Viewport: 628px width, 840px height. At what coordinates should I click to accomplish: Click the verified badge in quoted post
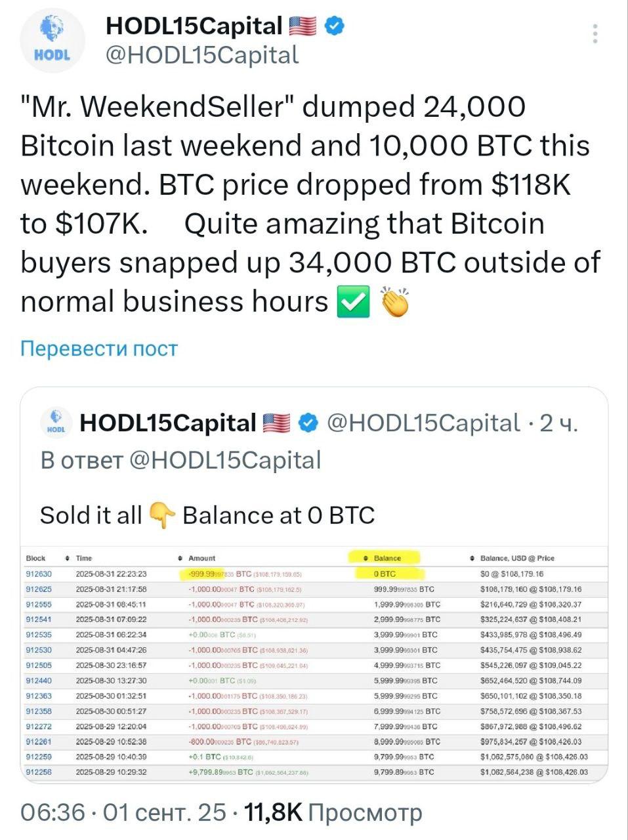coord(308,423)
